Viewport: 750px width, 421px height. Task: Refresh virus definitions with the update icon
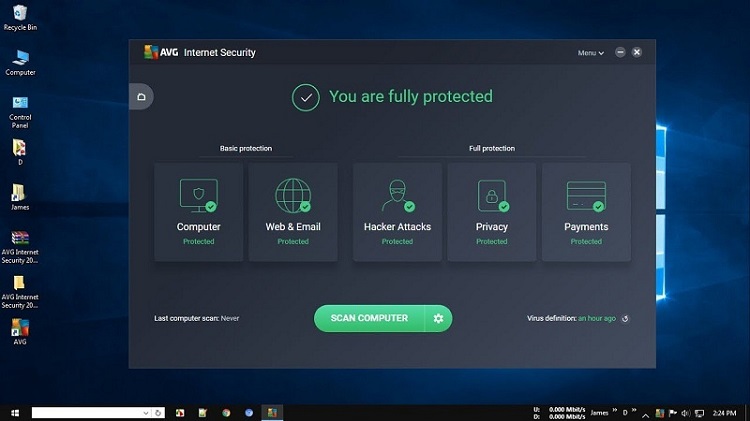pos(625,319)
